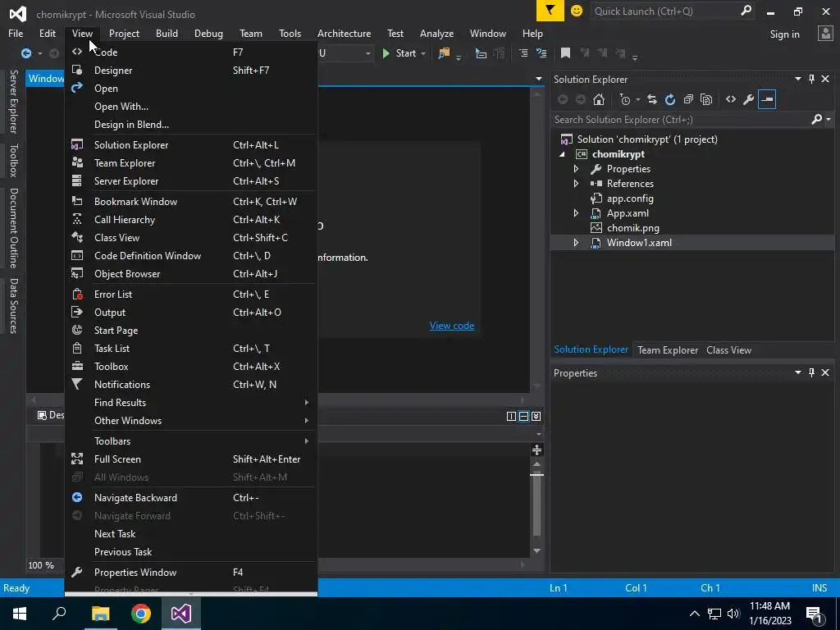The width and height of the screenshot is (840, 630).
Task: Click the Show All Files icon
Action: click(706, 99)
